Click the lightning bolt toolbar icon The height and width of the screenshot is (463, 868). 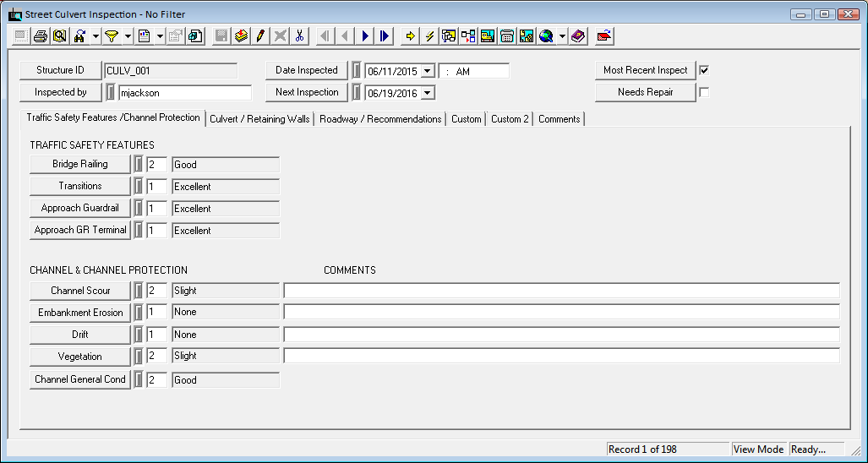coord(429,36)
